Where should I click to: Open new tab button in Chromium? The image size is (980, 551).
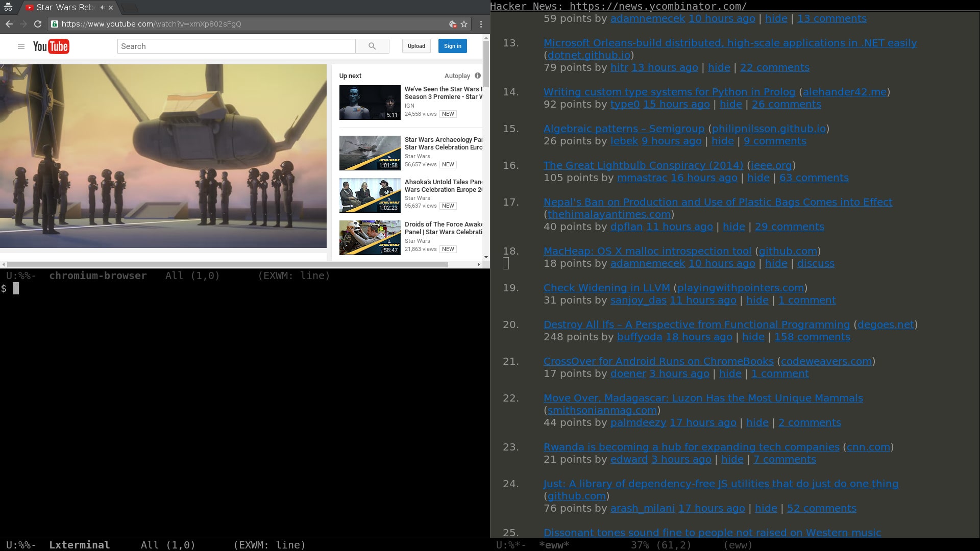[130, 8]
